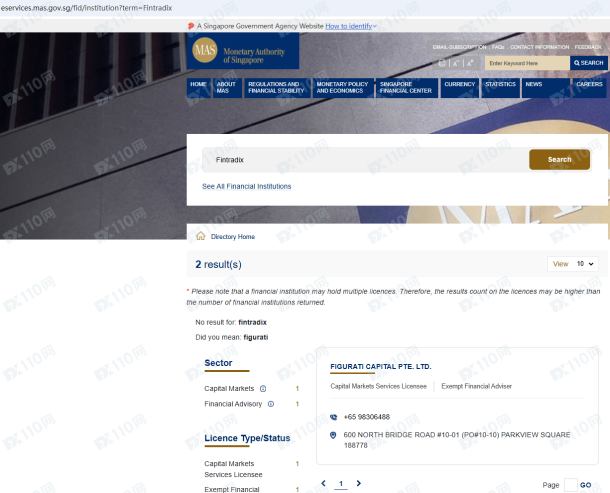Image resolution: width=610 pixels, height=493 pixels.
Task: Go to next results page arrow
Action: click(359, 483)
